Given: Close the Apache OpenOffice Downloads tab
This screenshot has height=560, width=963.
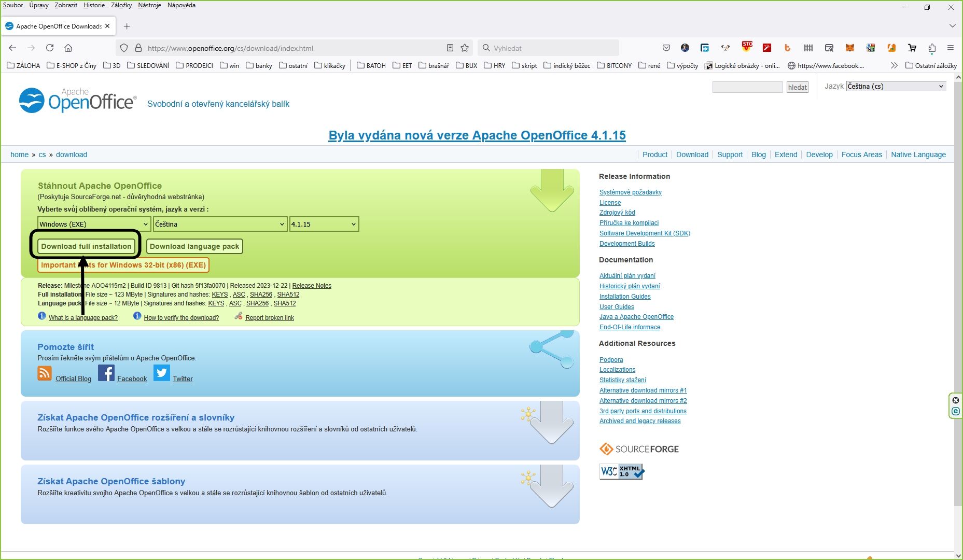Looking at the screenshot, I should click(x=107, y=26).
